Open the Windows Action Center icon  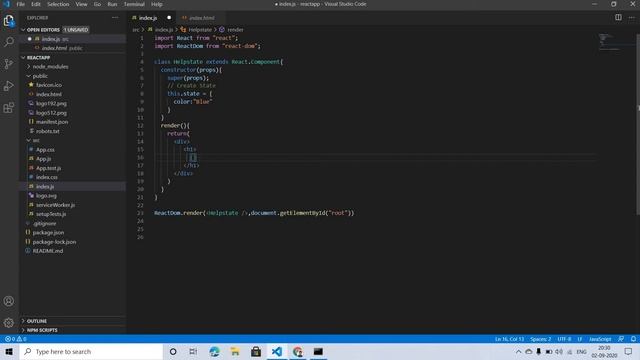[x=628, y=351]
